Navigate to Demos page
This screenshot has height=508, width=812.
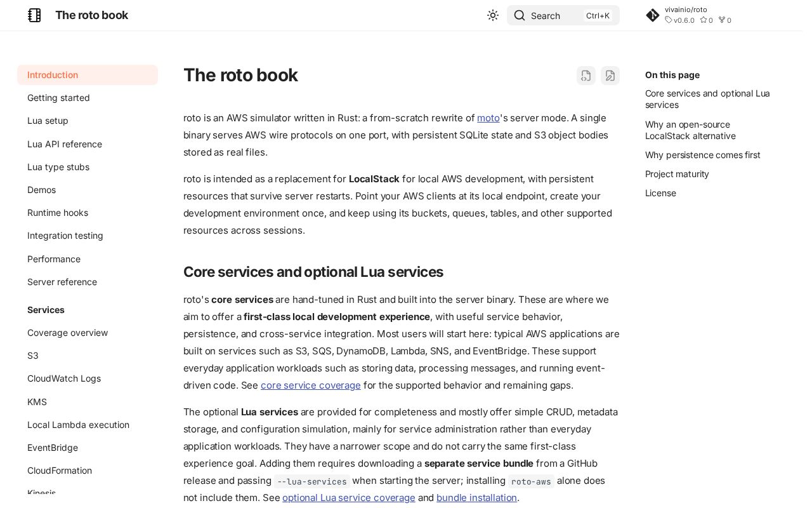coord(41,190)
